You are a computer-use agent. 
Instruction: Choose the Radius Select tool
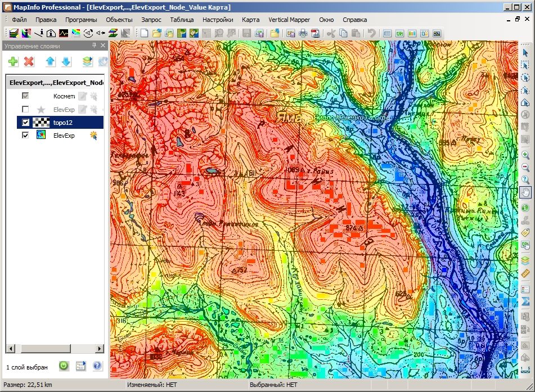click(x=525, y=78)
